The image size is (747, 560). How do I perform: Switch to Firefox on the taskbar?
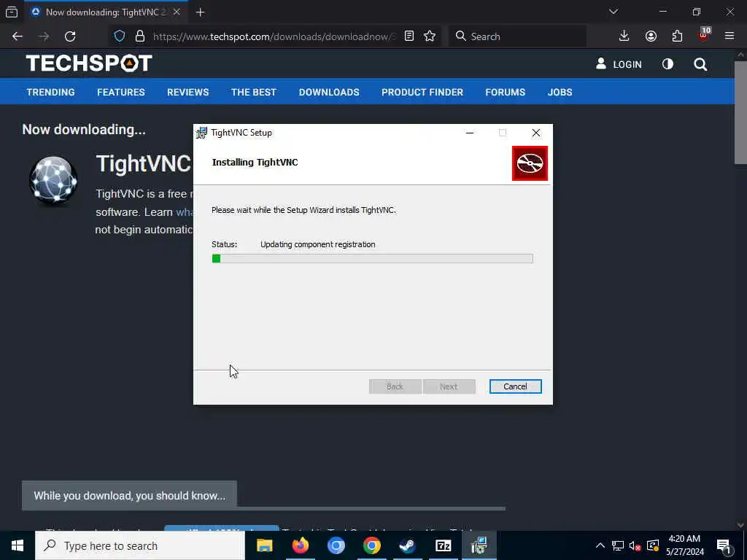(x=300, y=545)
